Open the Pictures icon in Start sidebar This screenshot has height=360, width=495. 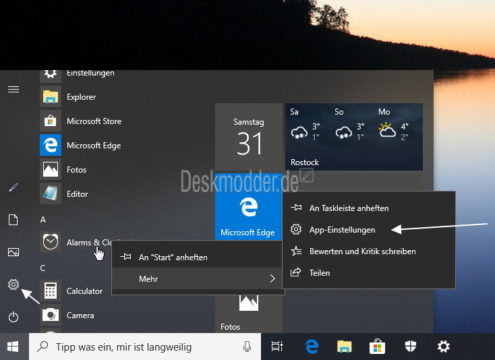[x=13, y=252]
